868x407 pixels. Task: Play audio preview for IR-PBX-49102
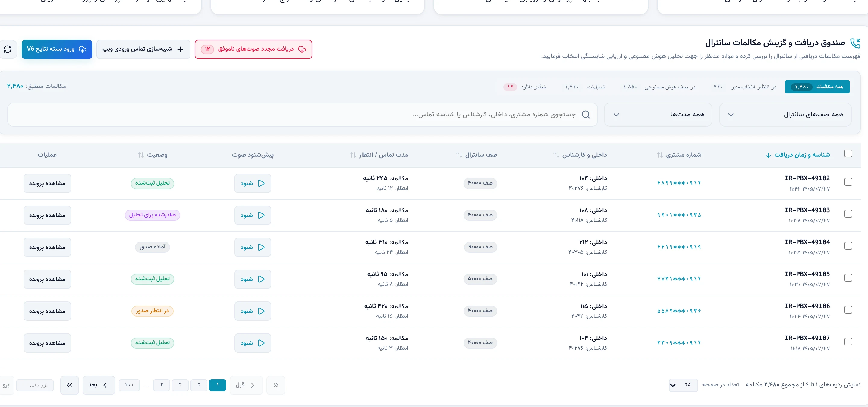(253, 183)
